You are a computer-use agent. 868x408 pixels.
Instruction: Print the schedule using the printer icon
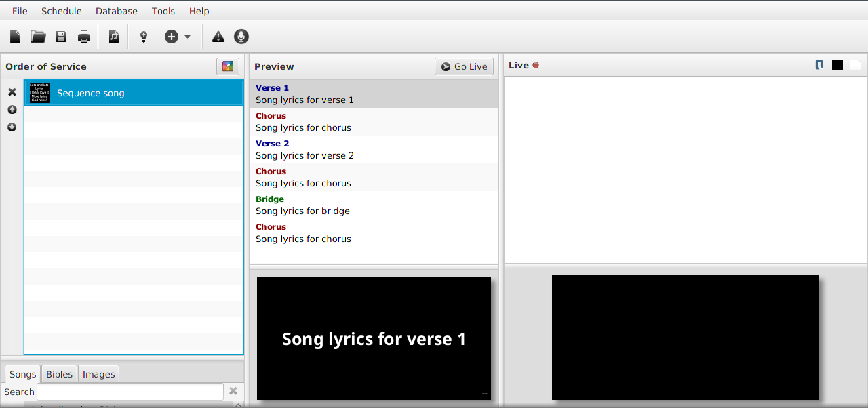click(84, 37)
